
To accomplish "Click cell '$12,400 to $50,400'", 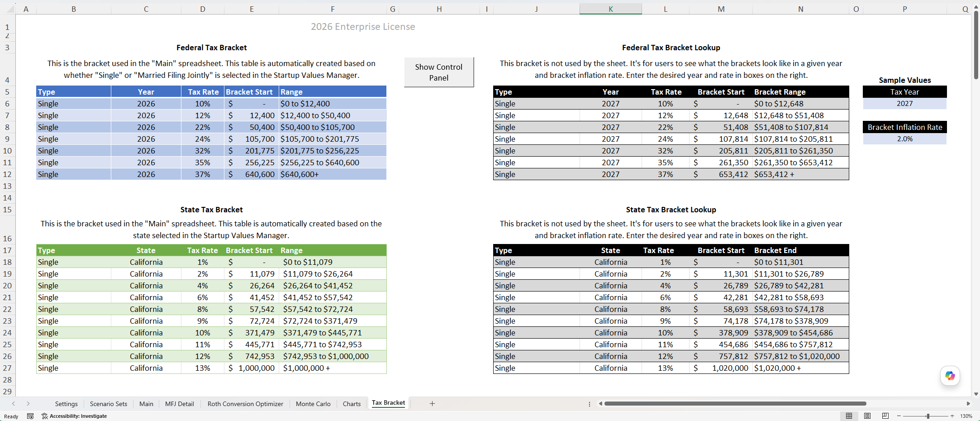I will (333, 115).
